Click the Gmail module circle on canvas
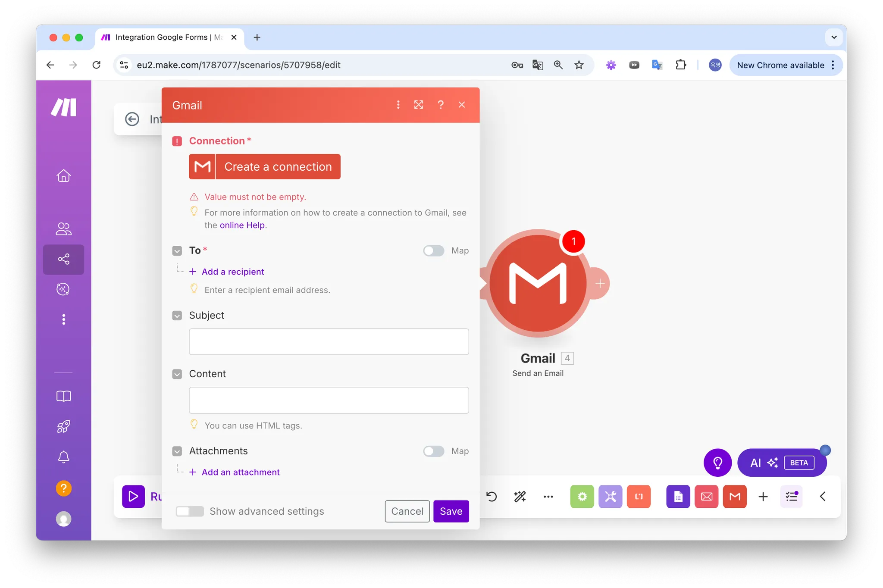The height and width of the screenshot is (588, 883). point(538,283)
